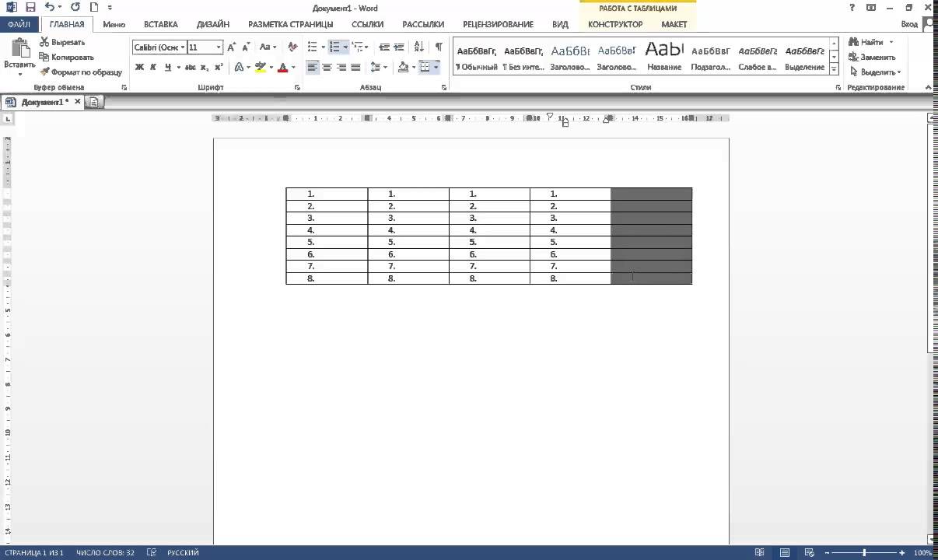Open change case (Аа) dropdown

click(268, 47)
